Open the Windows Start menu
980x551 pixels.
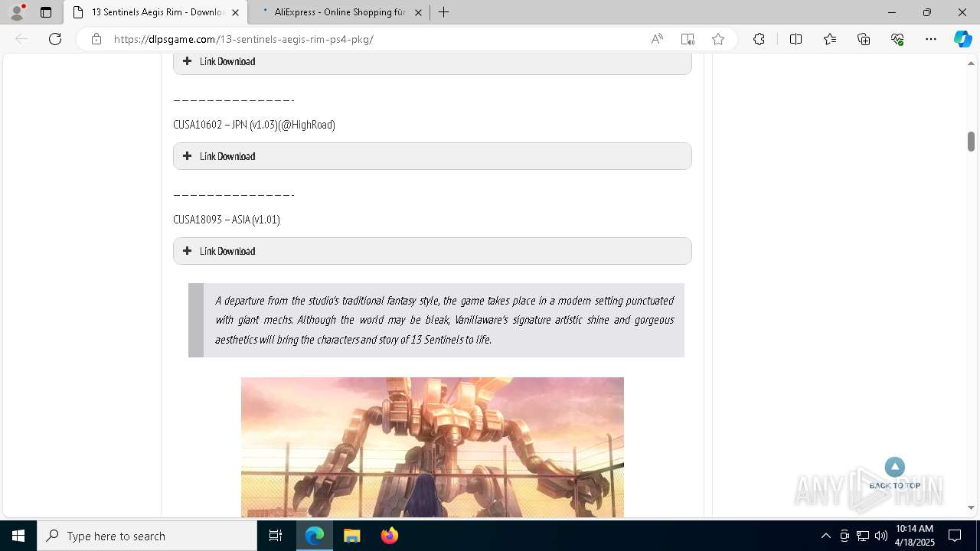pos(18,536)
